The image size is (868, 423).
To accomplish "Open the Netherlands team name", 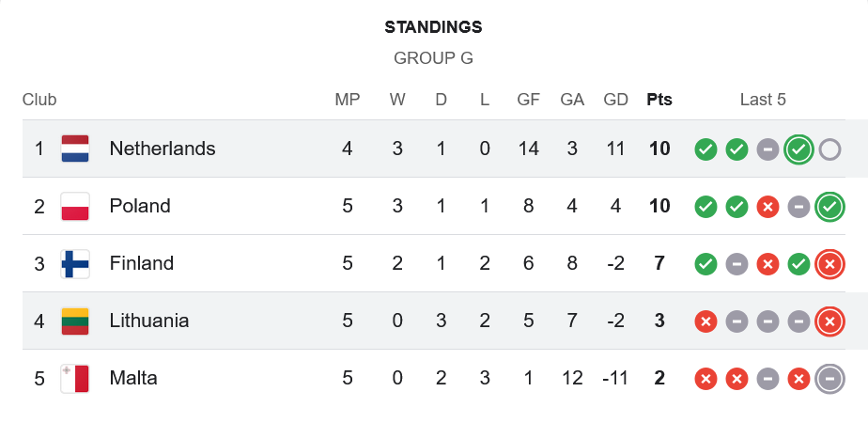I will 163,149.
